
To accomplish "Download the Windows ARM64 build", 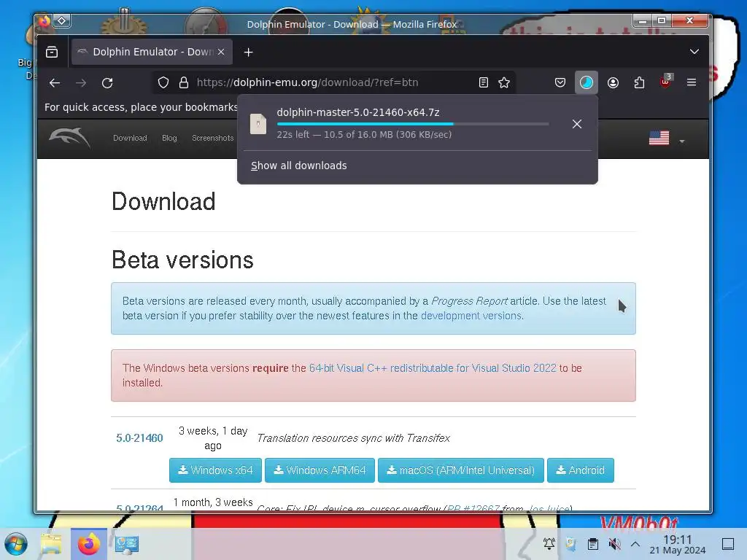I will click(320, 470).
